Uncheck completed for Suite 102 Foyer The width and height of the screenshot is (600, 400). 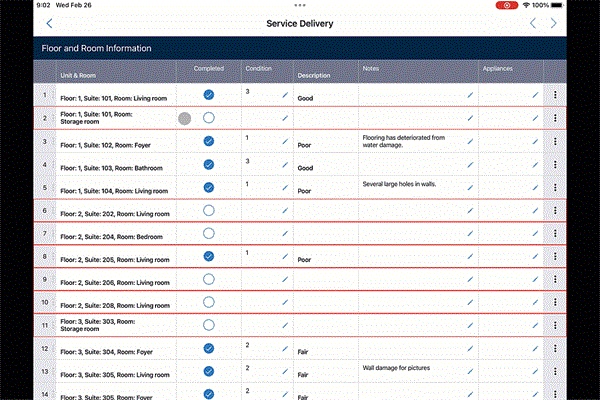[209, 141]
